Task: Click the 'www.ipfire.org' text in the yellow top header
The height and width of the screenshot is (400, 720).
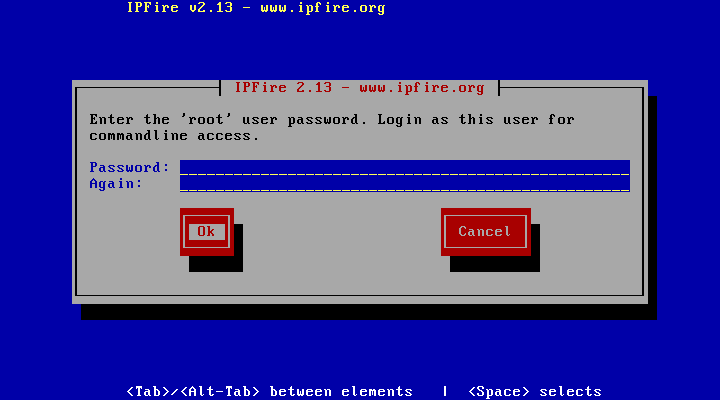Action: pos(323,7)
